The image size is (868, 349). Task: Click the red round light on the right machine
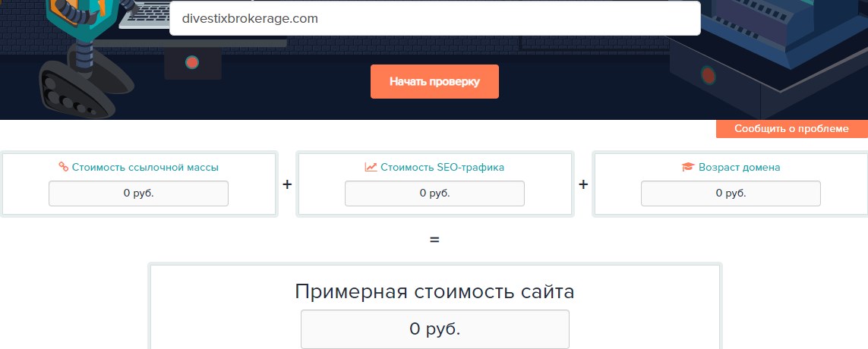[708, 75]
